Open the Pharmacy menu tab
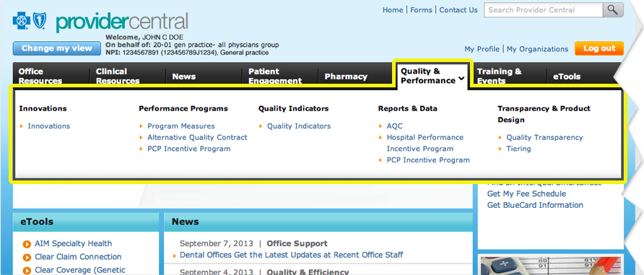Viewport: 644px width, 275px height. (356, 76)
